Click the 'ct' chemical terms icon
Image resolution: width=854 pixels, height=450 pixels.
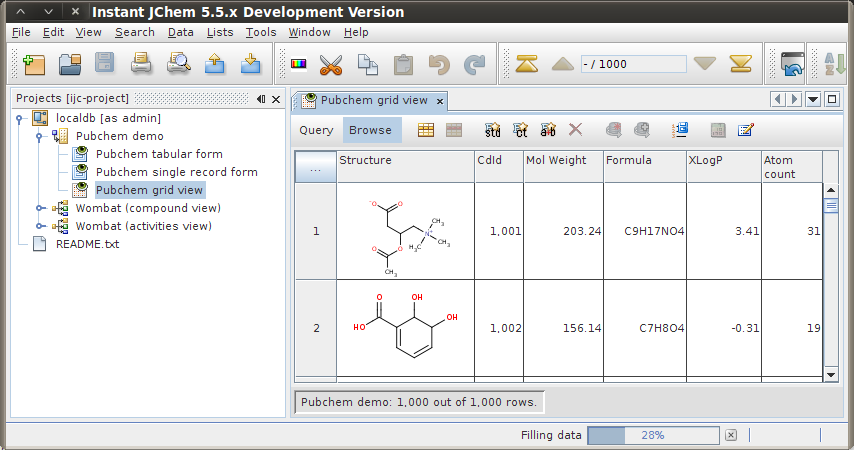(521, 130)
